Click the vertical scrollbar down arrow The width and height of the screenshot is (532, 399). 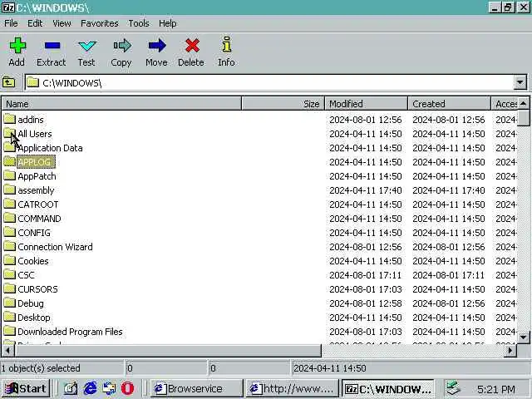click(523, 337)
